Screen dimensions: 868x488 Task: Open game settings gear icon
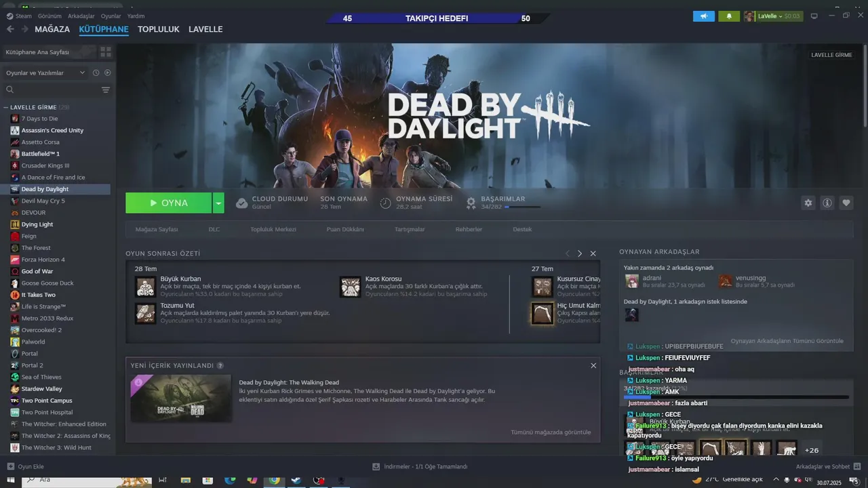(808, 203)
